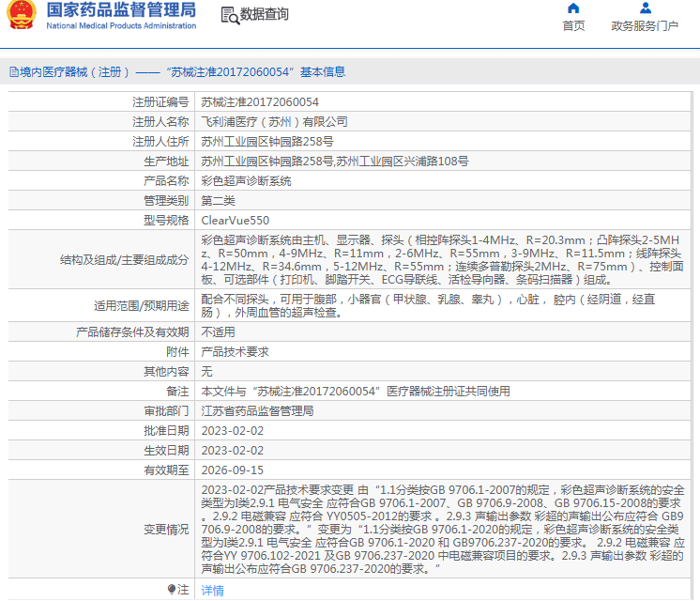The width and height of the screenshot is (700, 601).
Task: Click the 备注 label
Action: click(177, 391)
